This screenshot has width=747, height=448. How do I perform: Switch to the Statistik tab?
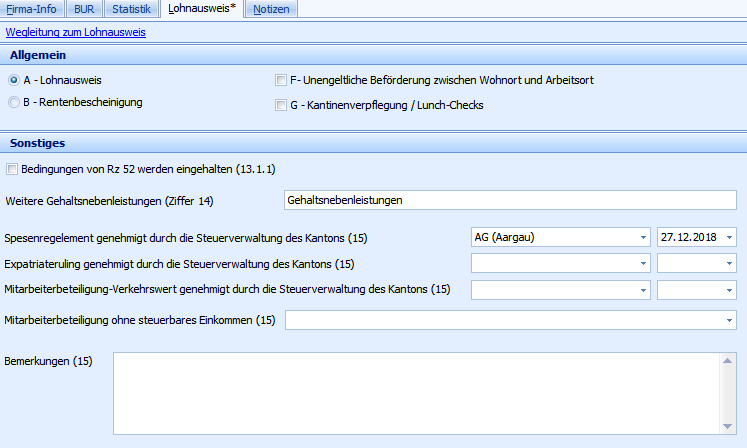pyautogui.click(x=131, y=9)
